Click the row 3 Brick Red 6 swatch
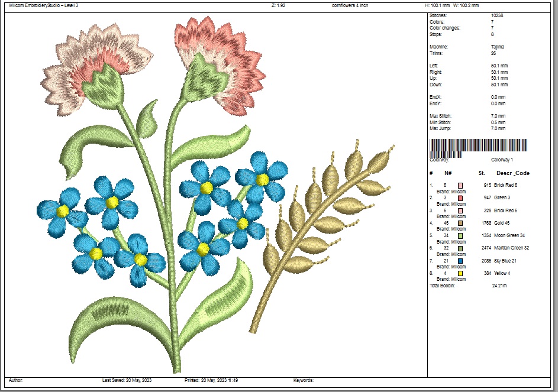The height and width of the screenshot is (392, 558). [460, 210]
